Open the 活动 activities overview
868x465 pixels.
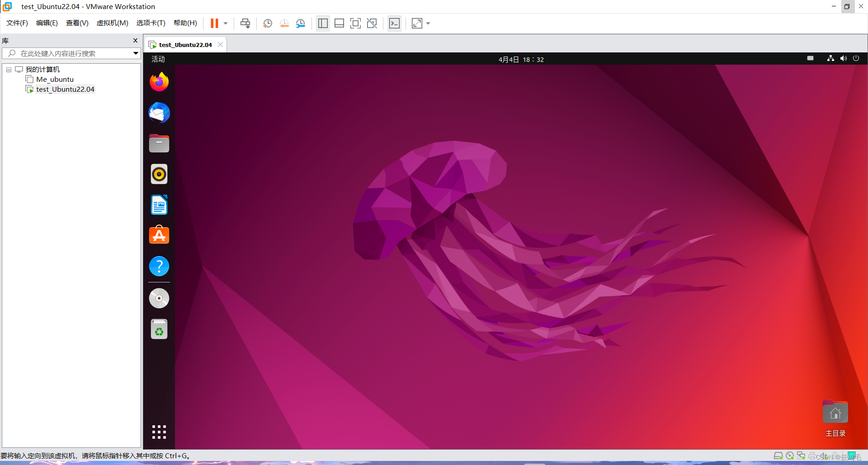click(x=158, y=59)
